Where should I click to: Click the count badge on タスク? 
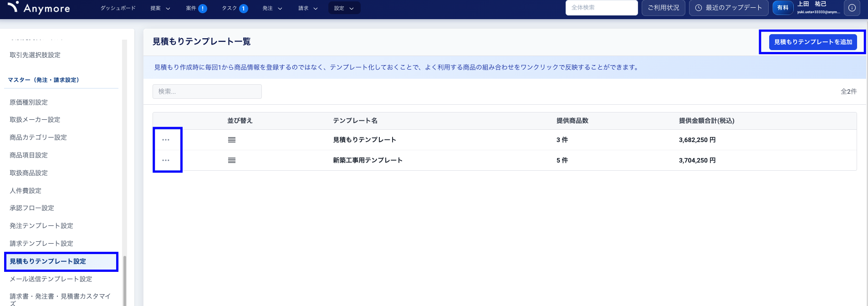244,8
